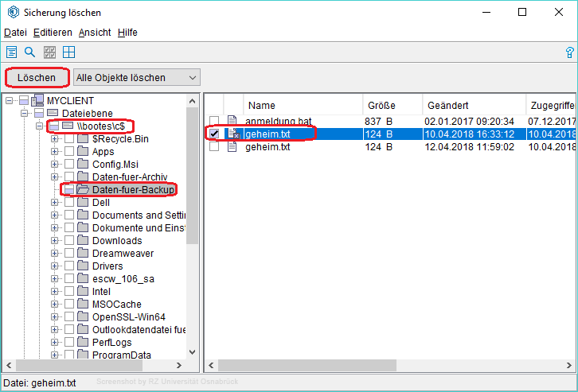578x392 pixels.
Task: Click the Downloads folder icon
Action: tap(83, 241)
